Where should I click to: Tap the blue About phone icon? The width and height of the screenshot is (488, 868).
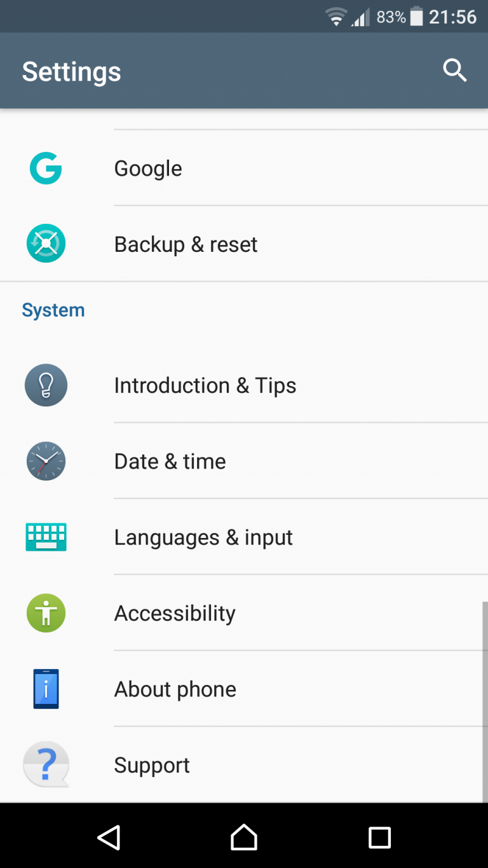click(x=46, y=689)
